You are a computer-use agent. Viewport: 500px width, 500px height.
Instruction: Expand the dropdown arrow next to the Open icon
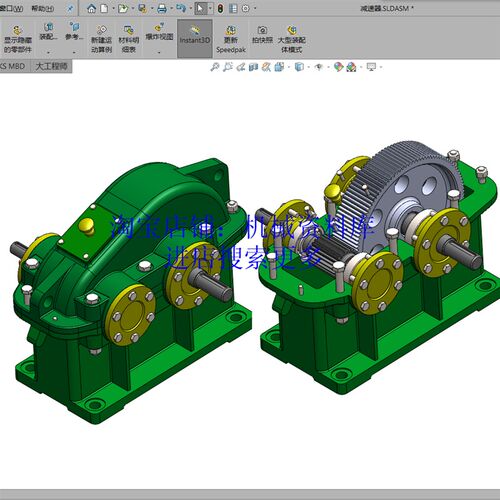132,8
